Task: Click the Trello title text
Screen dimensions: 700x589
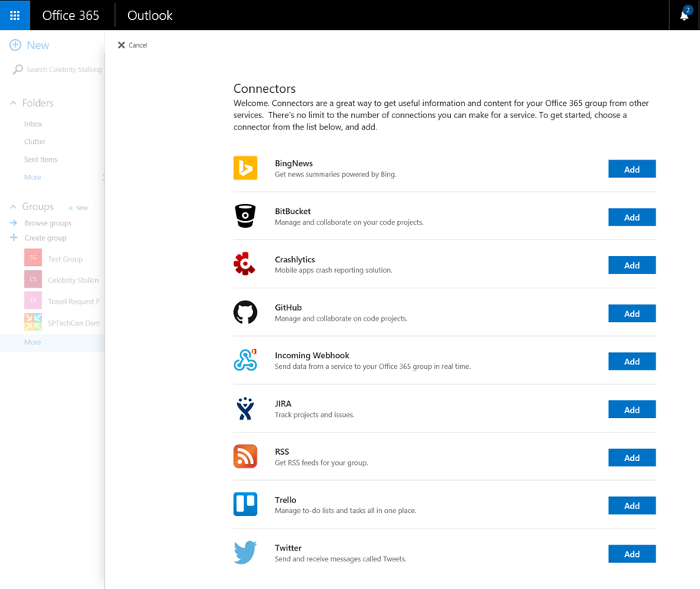Action: (286, 500)
